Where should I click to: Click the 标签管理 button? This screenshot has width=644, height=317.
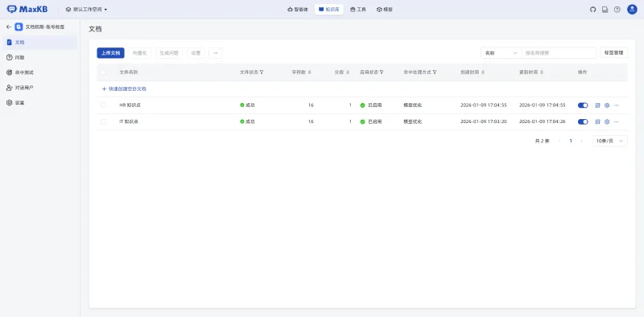pyautogui.click(x=613, y=53)
